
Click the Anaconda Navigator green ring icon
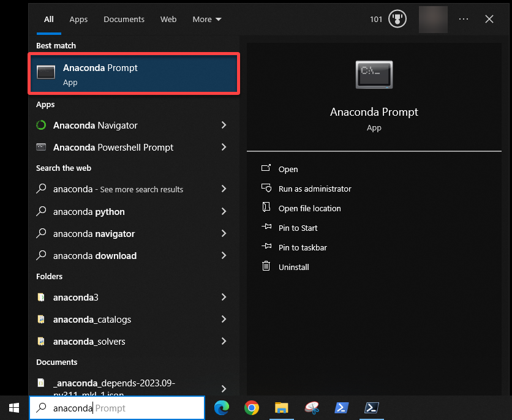point(41,125)
